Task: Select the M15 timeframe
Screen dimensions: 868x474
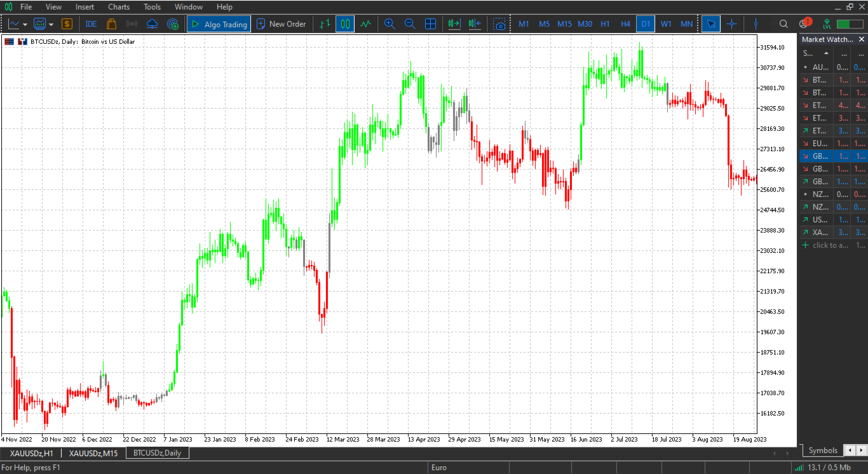Action: pyautogui.click(x=564, y=24)
